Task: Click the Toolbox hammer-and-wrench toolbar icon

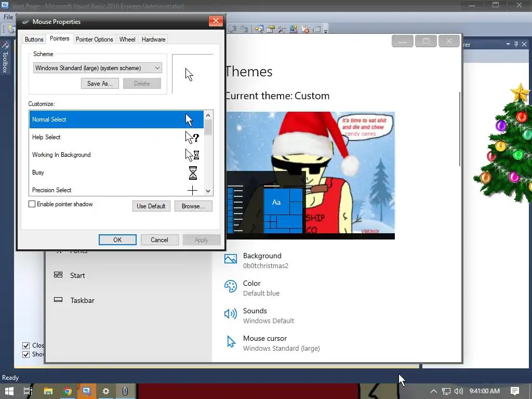Action: click(282, 30)
